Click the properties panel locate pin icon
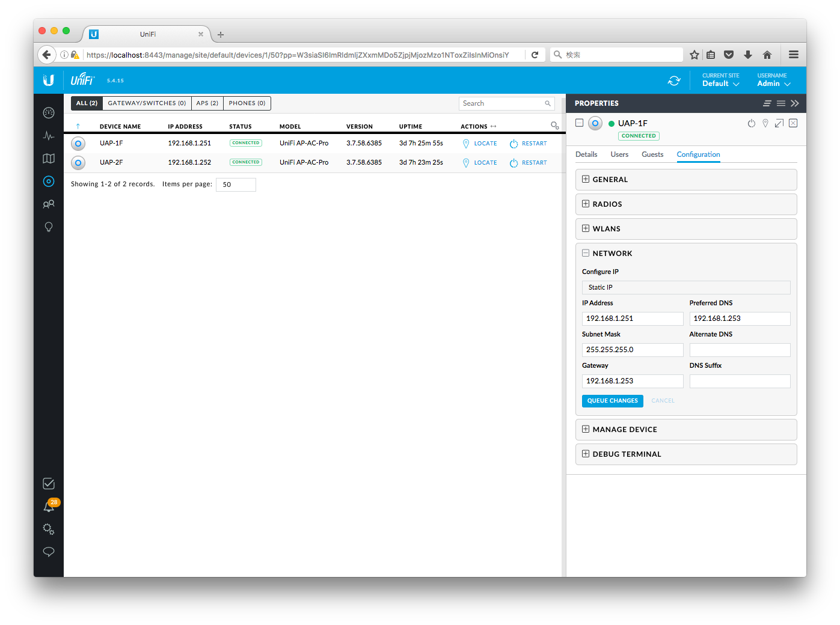This screenshot has height=625, width=840. (765, 123)
